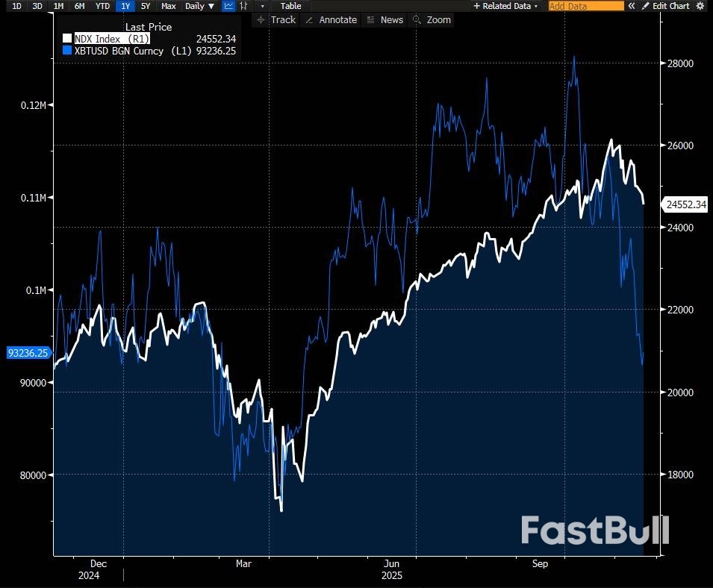Select the line chart type icon

pos(228,6)
